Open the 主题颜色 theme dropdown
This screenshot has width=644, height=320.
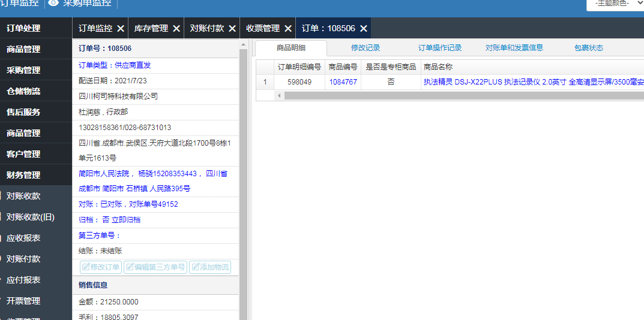pyautogui.click(x=615, y=3)
